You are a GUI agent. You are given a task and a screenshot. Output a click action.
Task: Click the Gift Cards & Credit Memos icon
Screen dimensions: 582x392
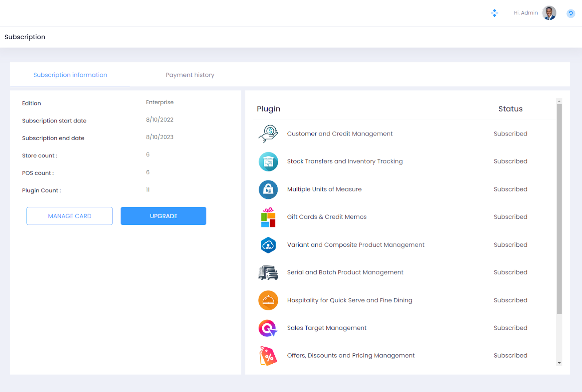click(268, 217)
